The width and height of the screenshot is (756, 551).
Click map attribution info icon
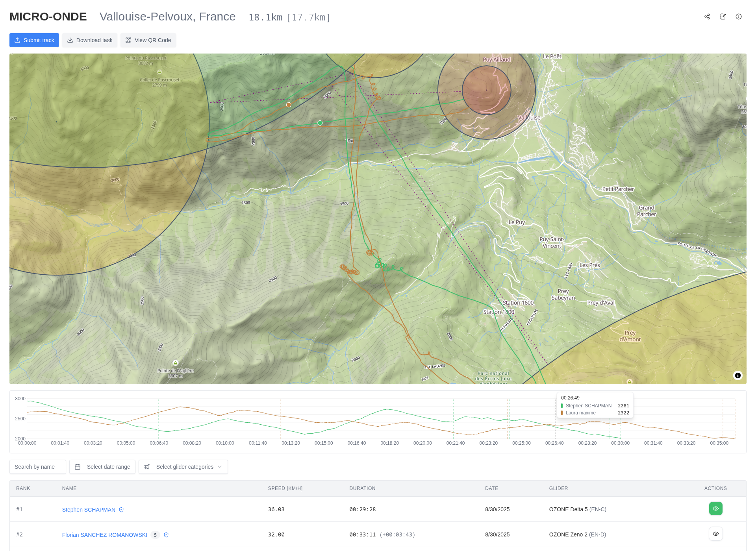tap(738, 375)
